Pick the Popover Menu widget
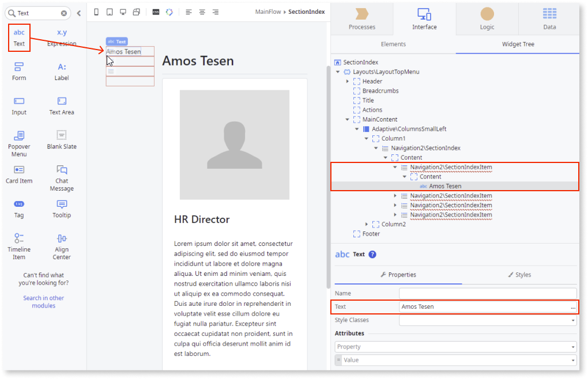 coord(19,142)
